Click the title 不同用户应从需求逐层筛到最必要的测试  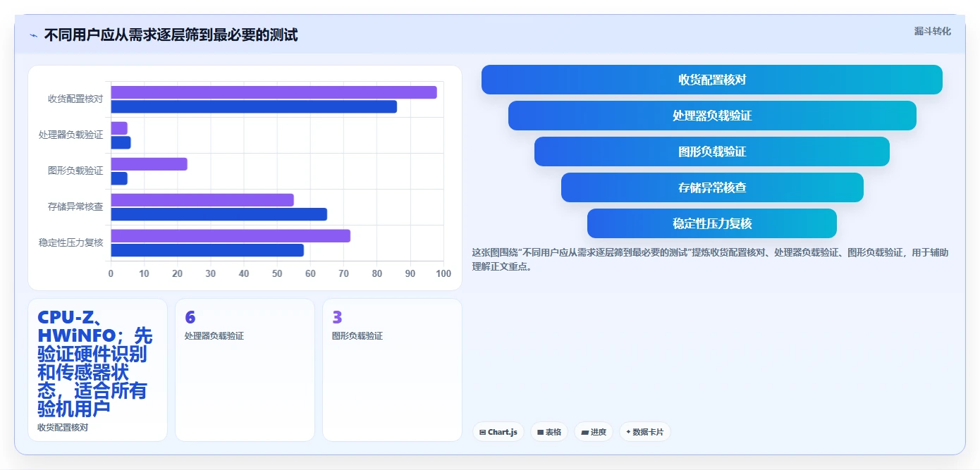pos(171,35)
